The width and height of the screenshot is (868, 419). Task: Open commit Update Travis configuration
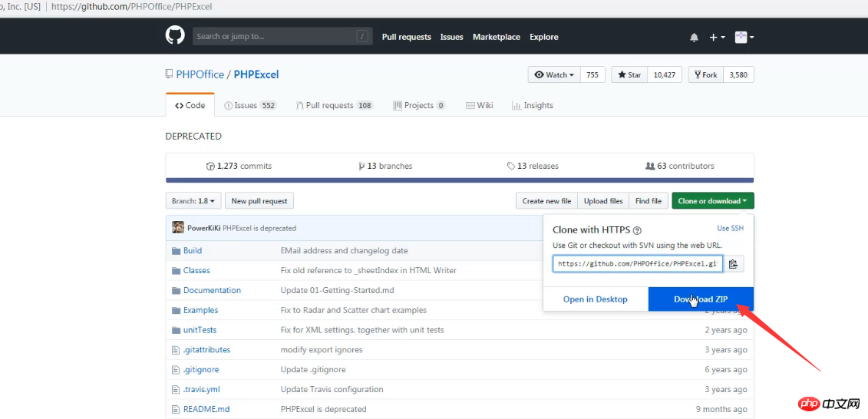click(332, 390)
